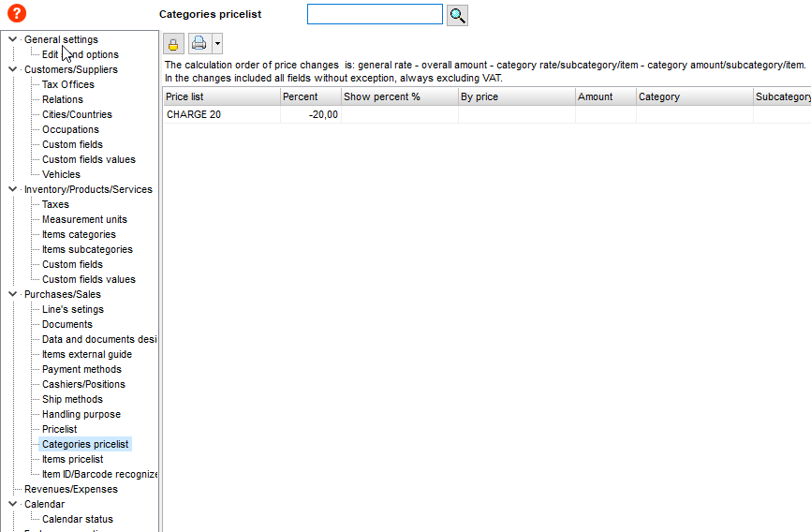811x532 pixels.
Task: Open Measurement units settings
Action: [84, 219]
